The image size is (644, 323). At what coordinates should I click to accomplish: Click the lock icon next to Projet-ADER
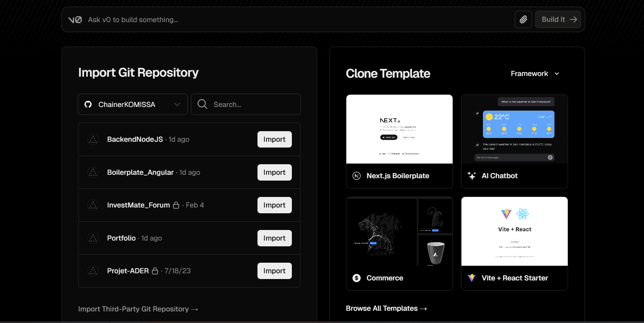coord(155,271)
